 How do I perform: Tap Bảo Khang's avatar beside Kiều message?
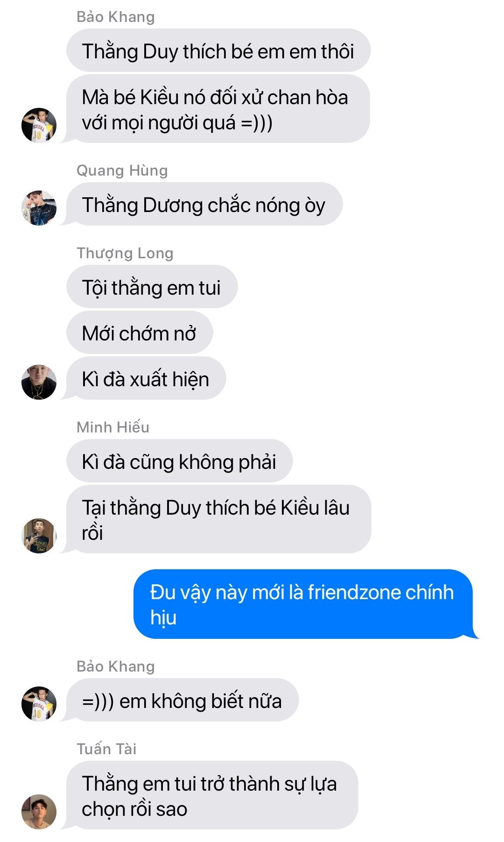pyautogui.click(x=39, y=125)
